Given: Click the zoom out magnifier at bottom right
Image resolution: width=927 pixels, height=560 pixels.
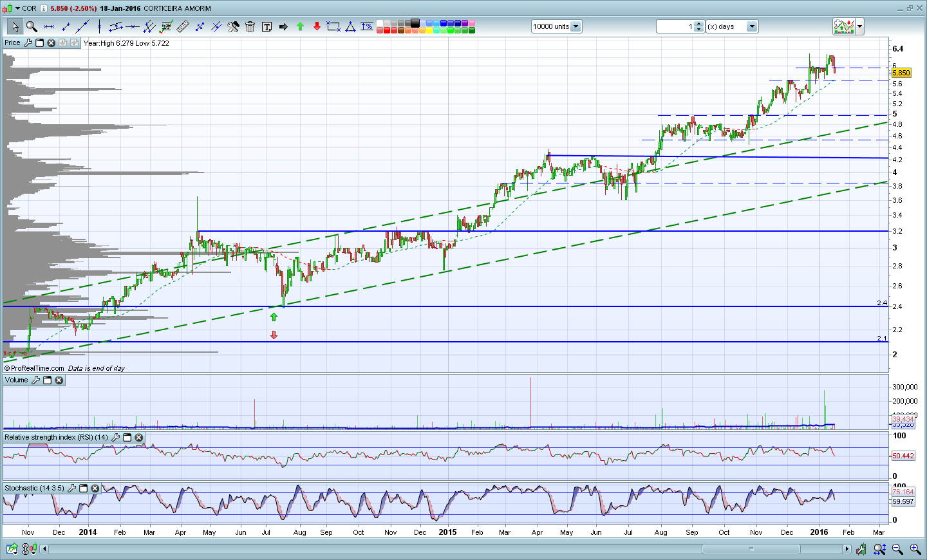Looking at the screenshot, I should (897, 549).
